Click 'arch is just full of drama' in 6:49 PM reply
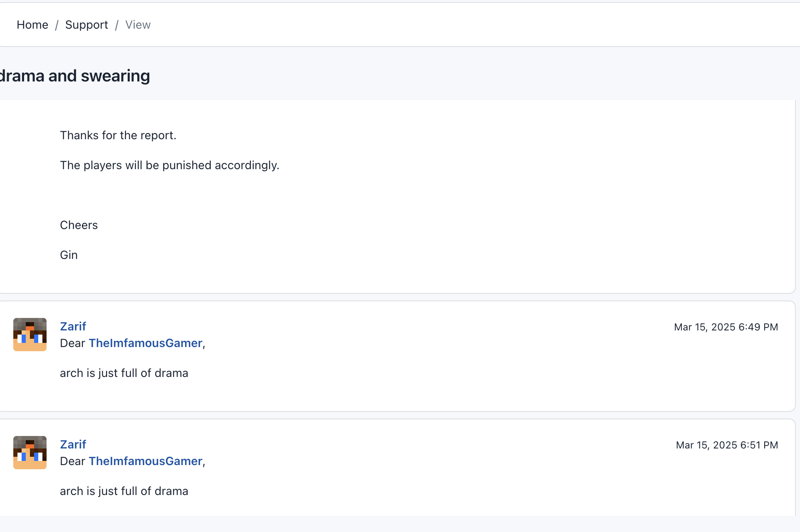The width and height of the screenshot is (800, 532). [x=124, y=373]
